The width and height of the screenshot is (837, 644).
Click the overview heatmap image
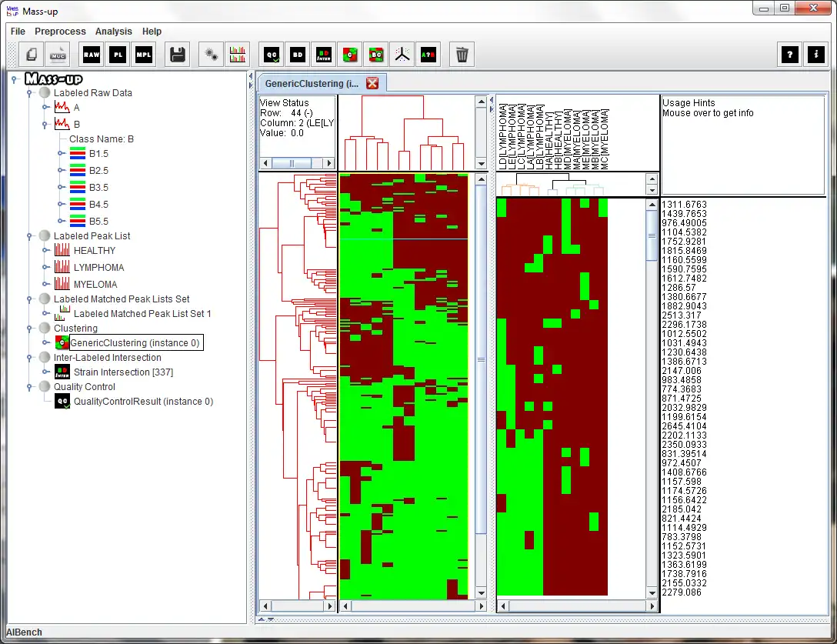(x=404, y=386)
